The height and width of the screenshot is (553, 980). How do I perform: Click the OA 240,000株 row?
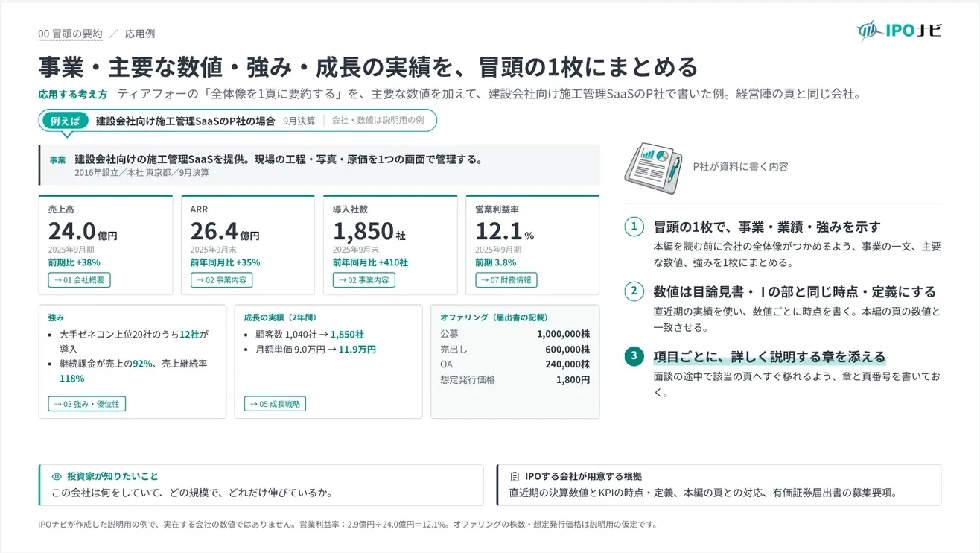[515, 364]
